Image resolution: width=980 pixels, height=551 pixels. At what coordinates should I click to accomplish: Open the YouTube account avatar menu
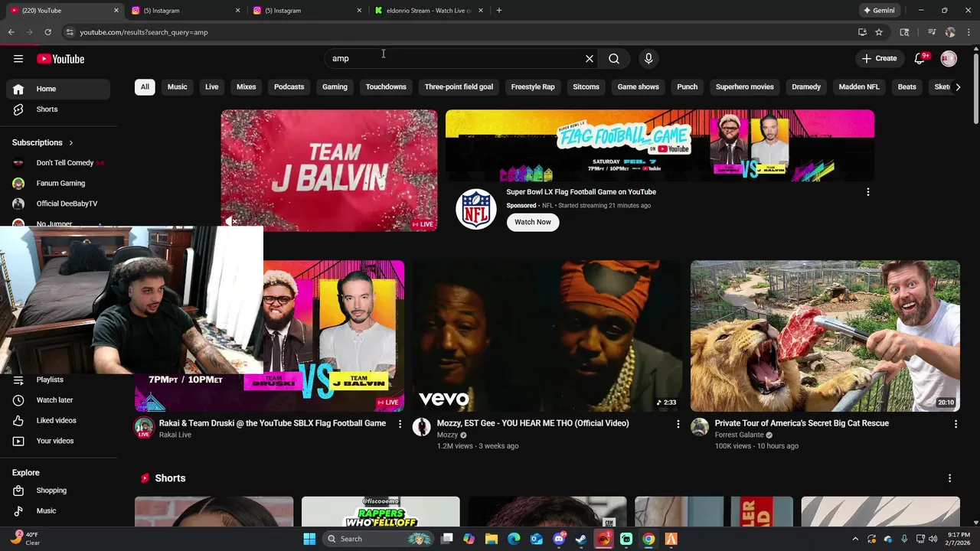(949, 58)
